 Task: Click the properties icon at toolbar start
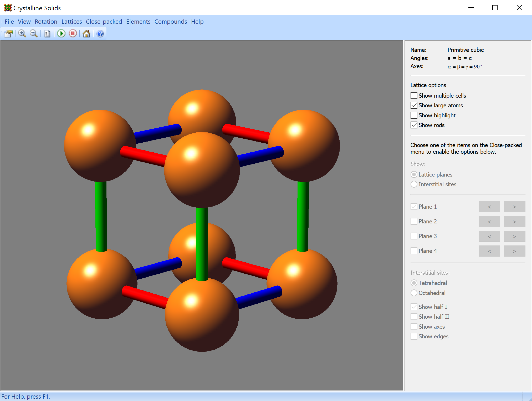coord(9,34)
